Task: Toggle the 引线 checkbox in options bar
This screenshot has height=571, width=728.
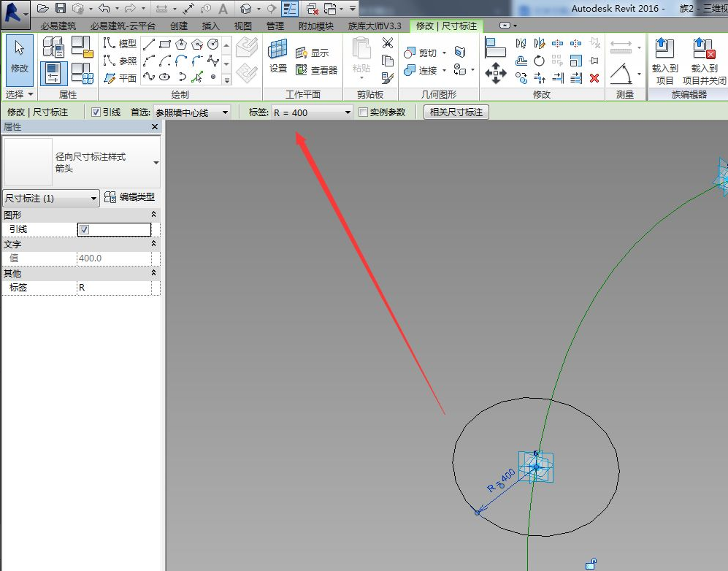Action: tap(96, 112)
